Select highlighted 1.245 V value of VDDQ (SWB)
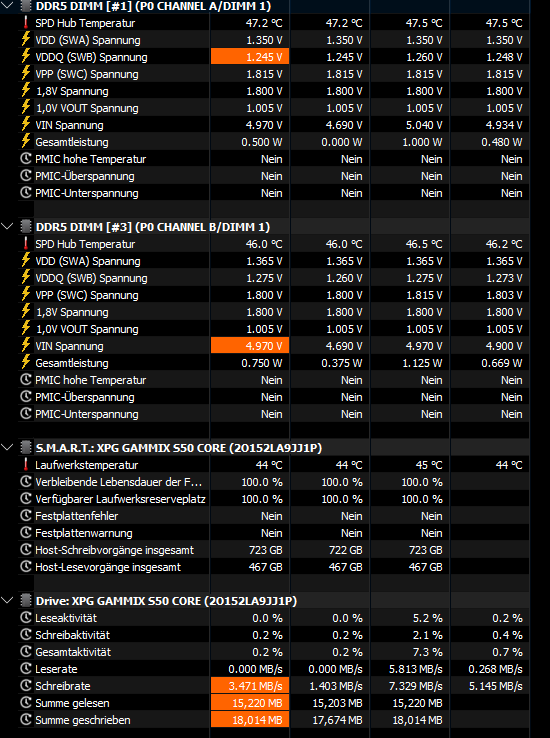550x738 pixels. point(250,56)
